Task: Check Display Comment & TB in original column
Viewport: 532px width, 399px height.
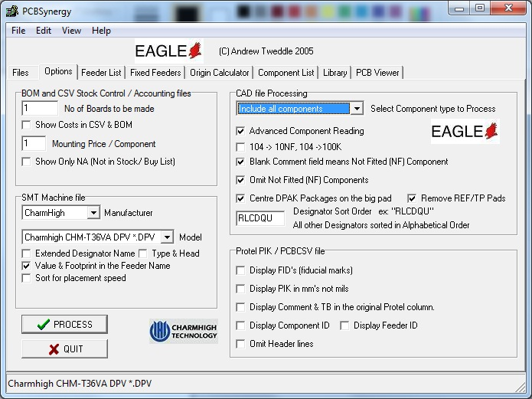Action: point(240,307)
